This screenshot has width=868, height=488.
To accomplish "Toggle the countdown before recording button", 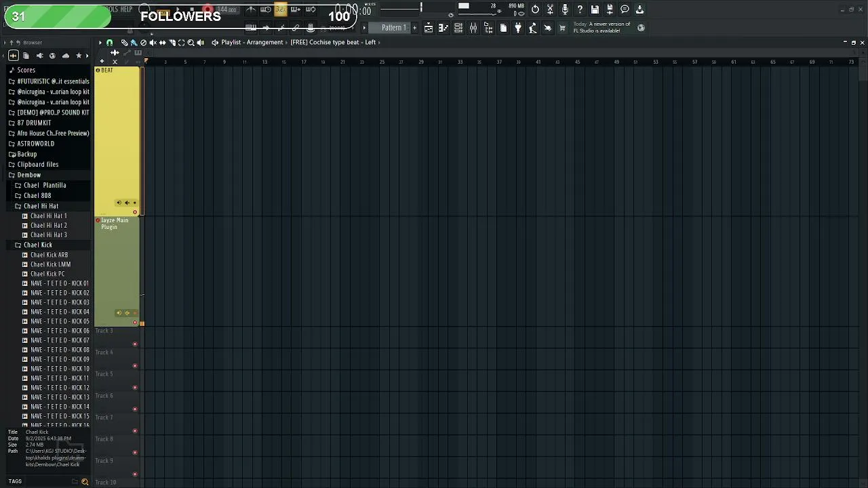I will click(280, 9).
